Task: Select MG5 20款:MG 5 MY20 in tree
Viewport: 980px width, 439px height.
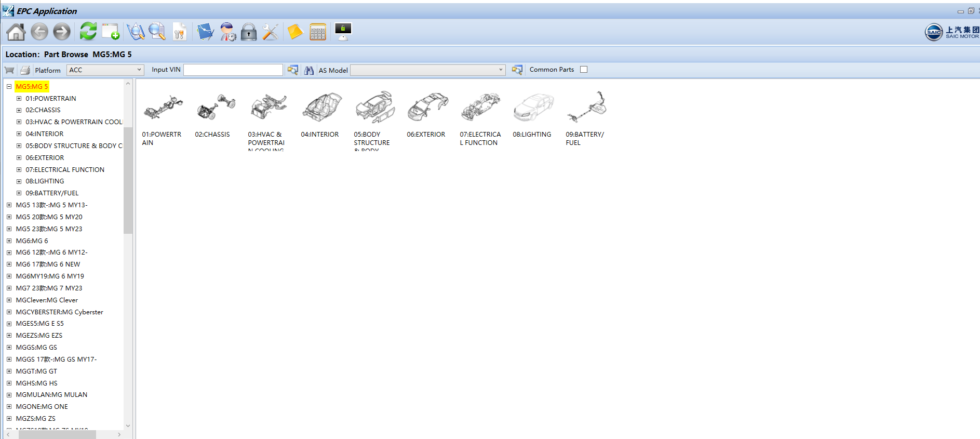Action: pyautogui.click(x=49, y=217)
